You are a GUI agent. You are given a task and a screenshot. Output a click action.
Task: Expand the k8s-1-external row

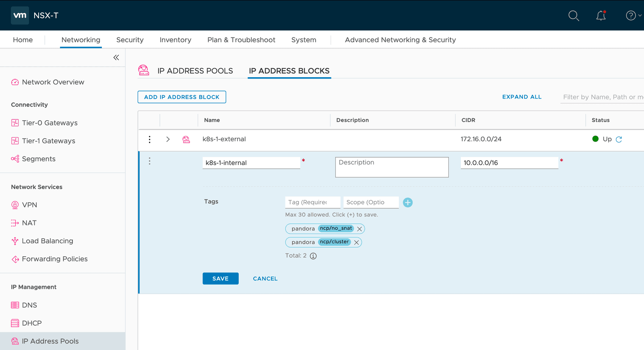click(x=168, y=139)
